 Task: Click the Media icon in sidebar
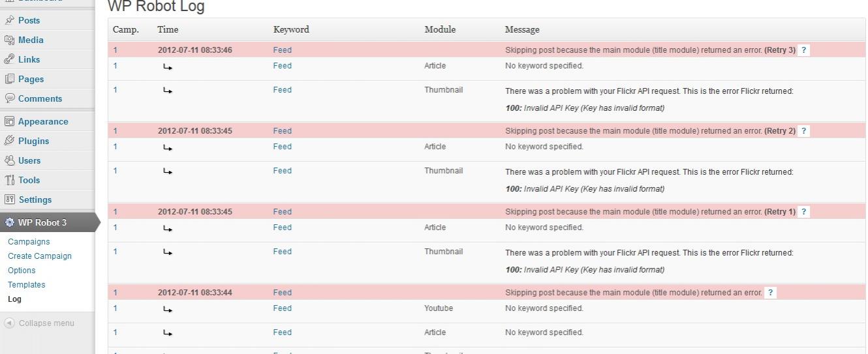(9, 40)
